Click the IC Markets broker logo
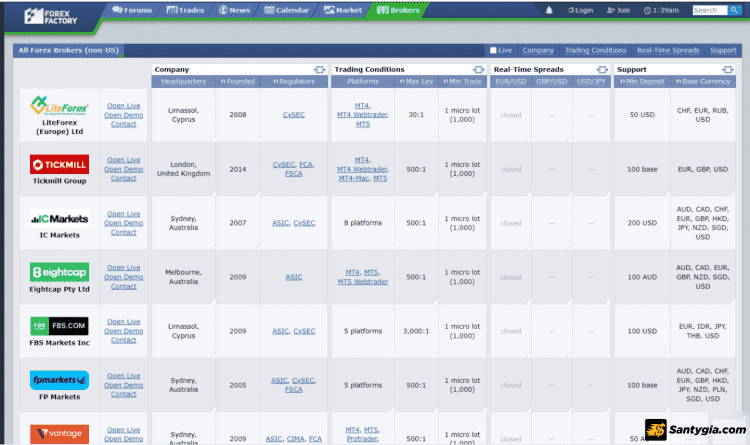The width and height of the screenshot is (750, 445). pyautogui.click(x=59, y=219)
